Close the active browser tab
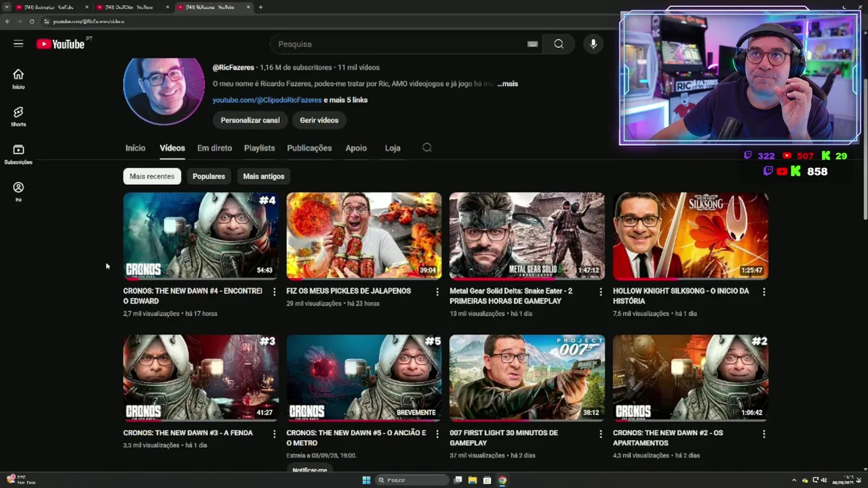The width and height of the screenshot is (868, 488). (x=248, y=7)
